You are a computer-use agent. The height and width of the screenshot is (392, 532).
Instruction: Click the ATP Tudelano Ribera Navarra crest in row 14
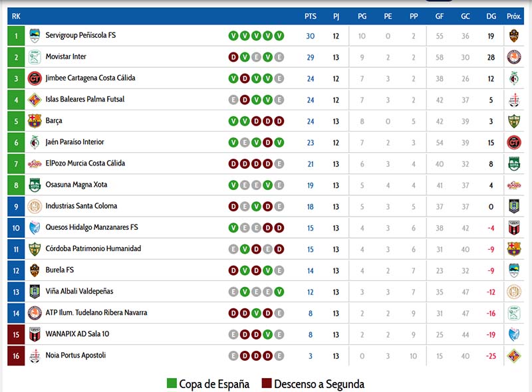click(35, 313)
